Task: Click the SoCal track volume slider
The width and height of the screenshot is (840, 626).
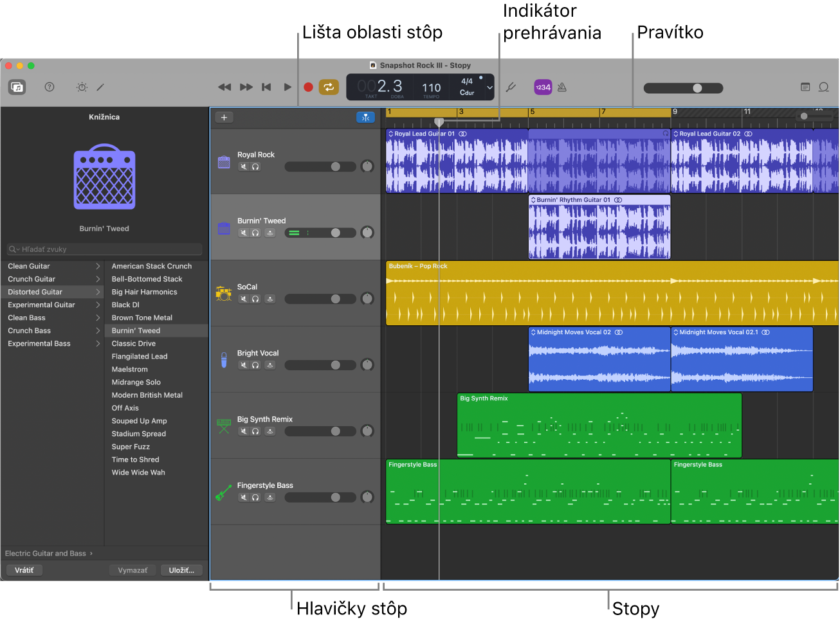Action: click(x=320, y=299)
